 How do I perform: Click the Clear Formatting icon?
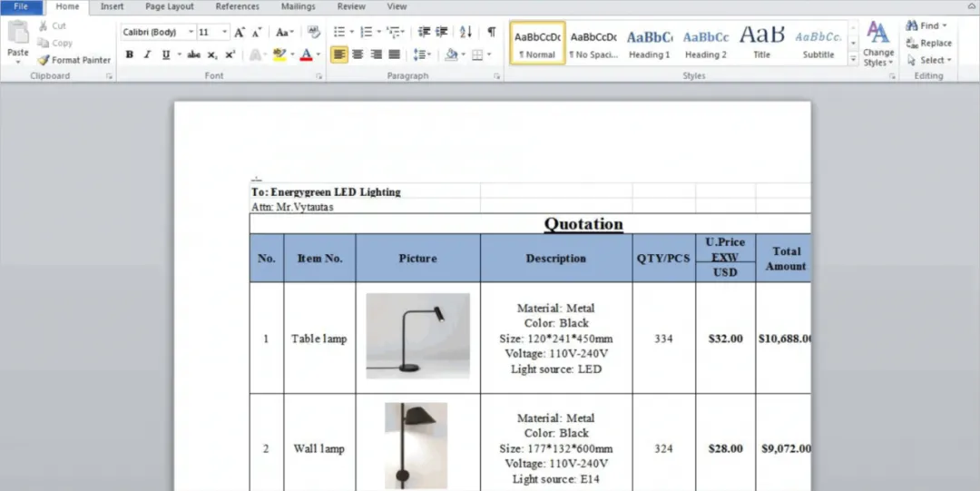click(x=313, y=32)
